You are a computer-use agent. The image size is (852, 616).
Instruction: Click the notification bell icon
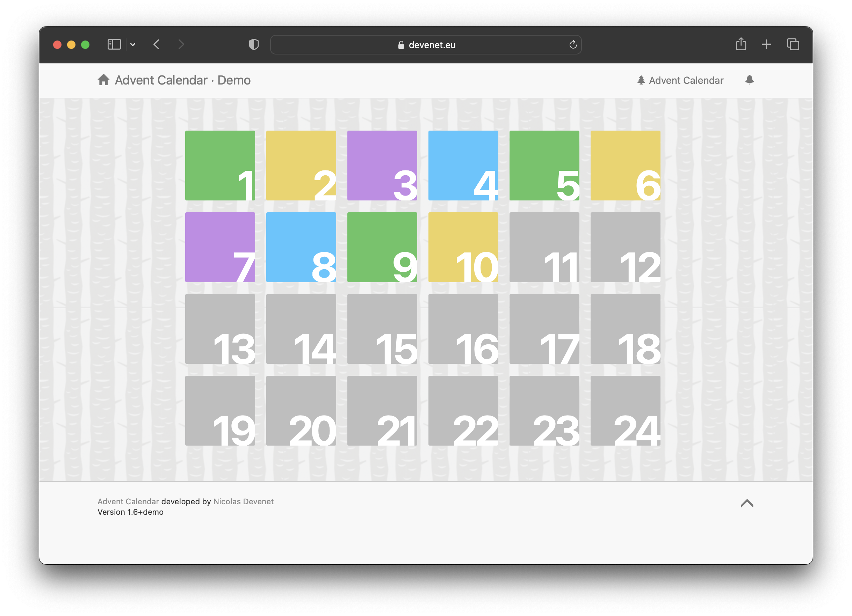click(749, 80)
